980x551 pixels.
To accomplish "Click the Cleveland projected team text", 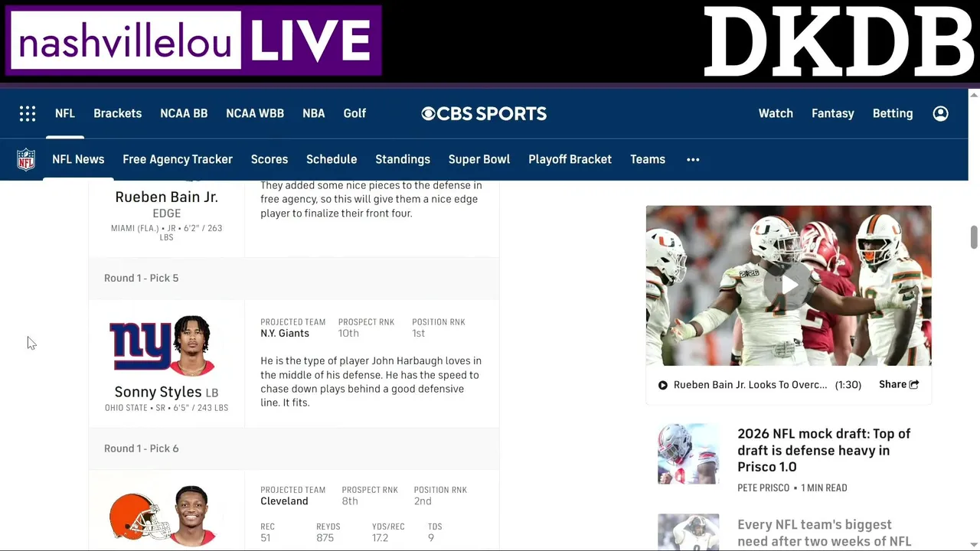I will click(x=284, y=501).
